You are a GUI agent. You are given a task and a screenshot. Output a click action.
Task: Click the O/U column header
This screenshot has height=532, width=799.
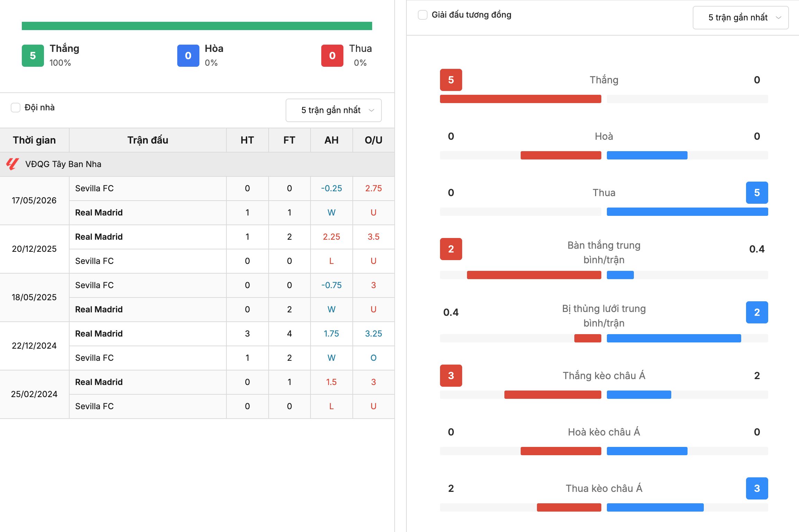coord(374,140)
